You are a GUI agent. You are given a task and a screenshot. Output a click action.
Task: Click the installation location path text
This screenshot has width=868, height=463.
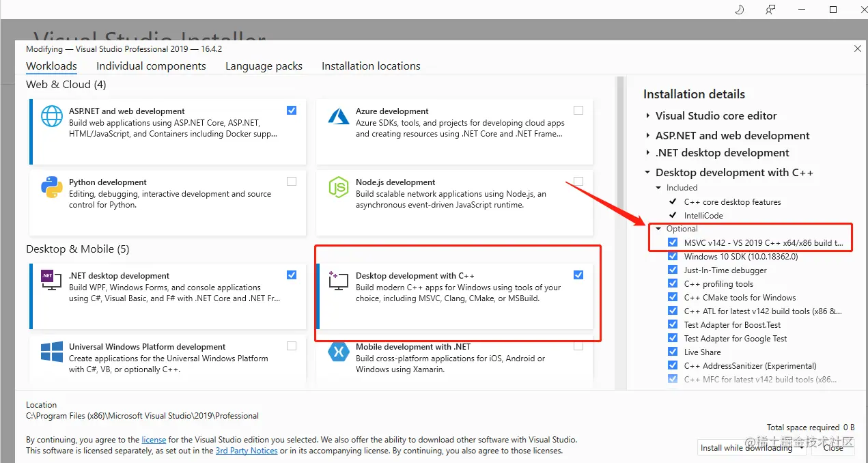pyautogui.click(x=142, y=416)
